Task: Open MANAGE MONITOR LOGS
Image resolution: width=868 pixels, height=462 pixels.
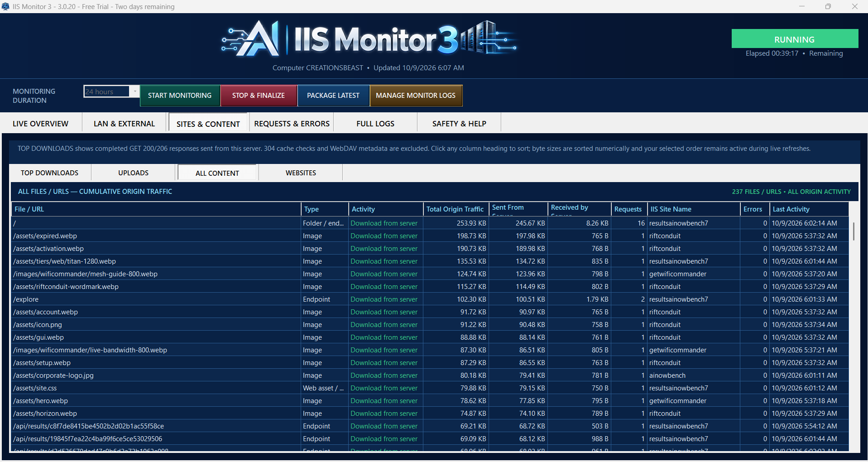Action: point(416,96)
